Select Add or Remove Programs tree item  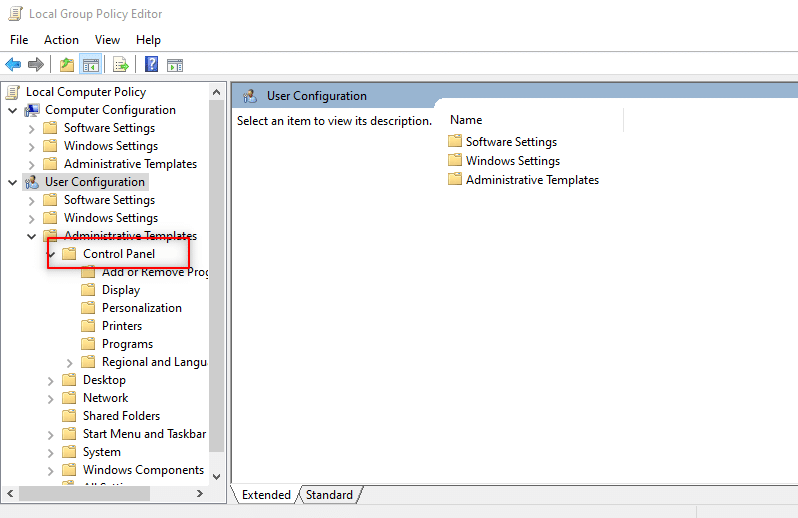click(x=155, y=272)
